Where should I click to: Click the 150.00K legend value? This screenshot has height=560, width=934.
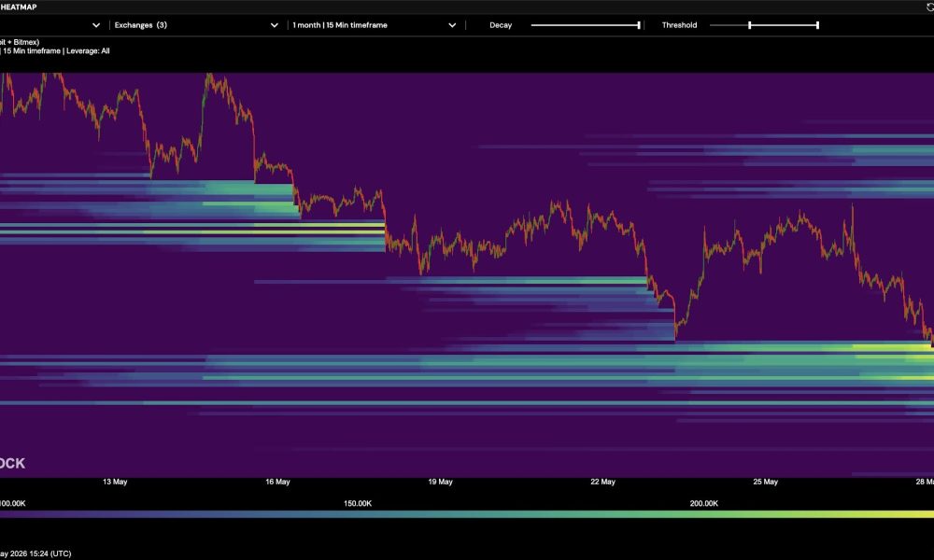(x=358, y=503)
